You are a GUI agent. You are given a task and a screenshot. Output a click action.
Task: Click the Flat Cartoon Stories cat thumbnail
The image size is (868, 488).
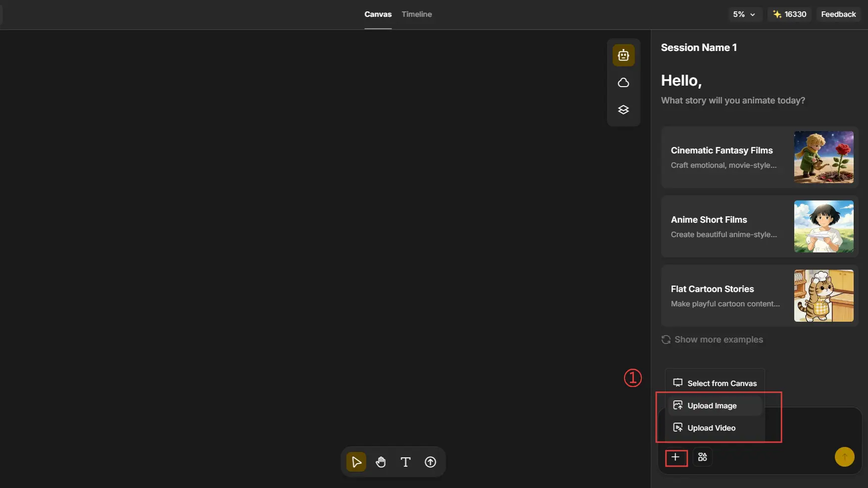824,295
